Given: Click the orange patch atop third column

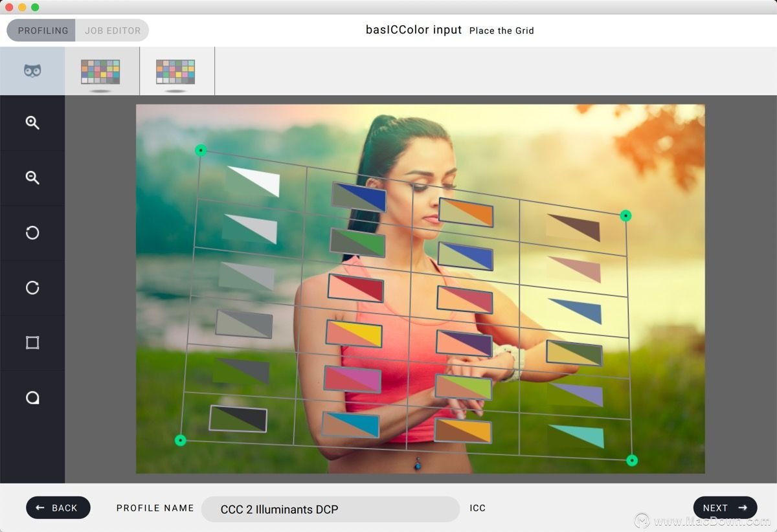Looking at the screenshot, I should pos(466,212).
